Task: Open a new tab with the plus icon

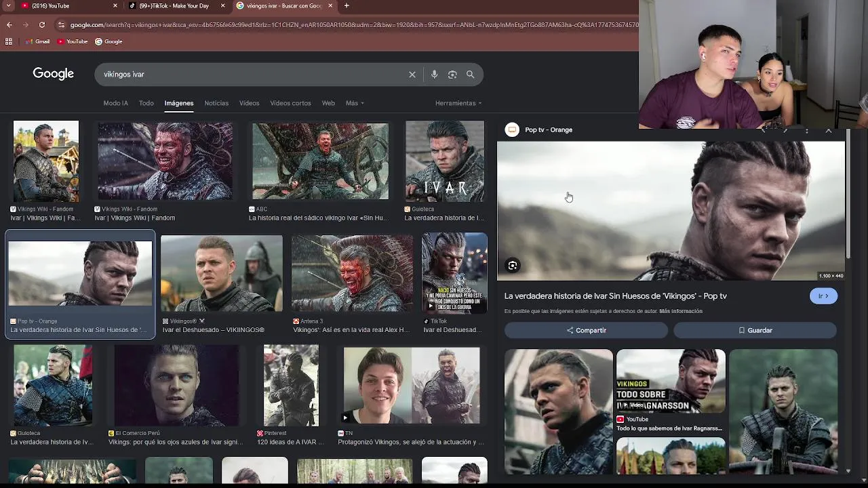Action: 347,5
